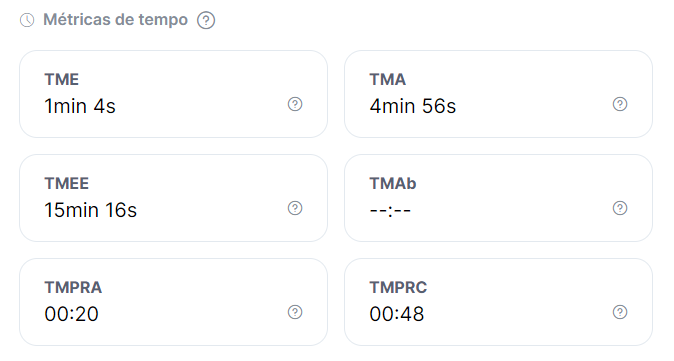The height and width of the screenshot is (361, 674).
Task: Show help info for the TMAb metric
Action: click(x=620, y=208)
